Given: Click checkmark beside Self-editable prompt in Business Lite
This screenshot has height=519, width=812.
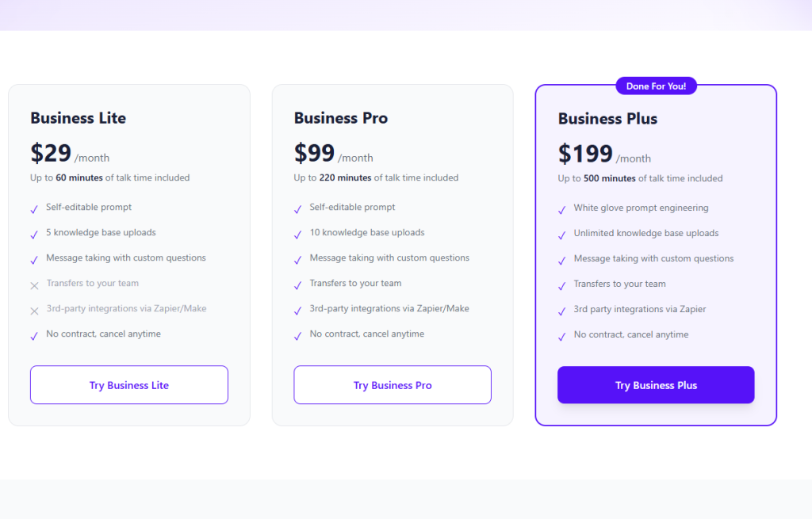Looking at the screenshot, I should [x=34, y=209].
